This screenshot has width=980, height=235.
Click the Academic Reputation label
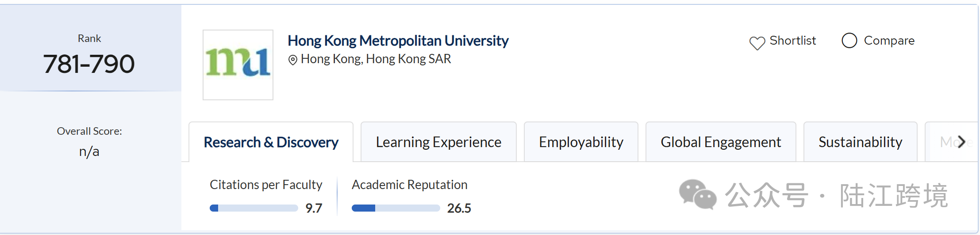(x=409, y=185)
